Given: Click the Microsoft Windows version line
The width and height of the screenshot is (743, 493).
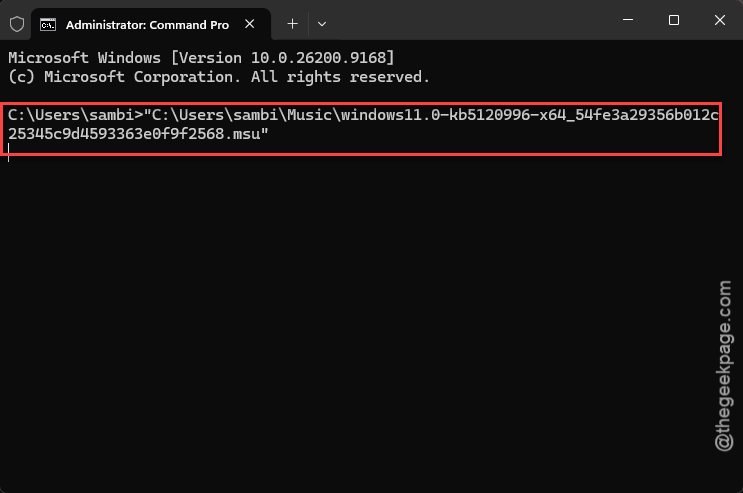Looking at the screenshot, I should (x=201, y=58).
